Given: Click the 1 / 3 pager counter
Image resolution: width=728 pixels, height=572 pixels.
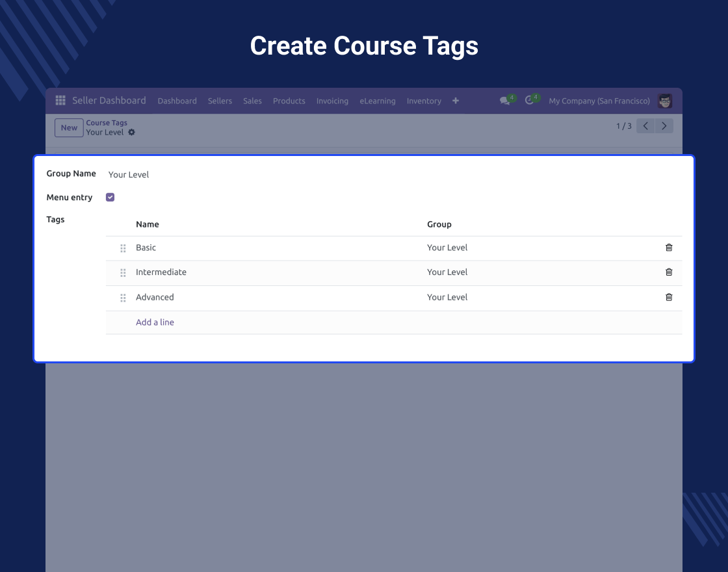Looking at the screenshot, I should point(623,126).
